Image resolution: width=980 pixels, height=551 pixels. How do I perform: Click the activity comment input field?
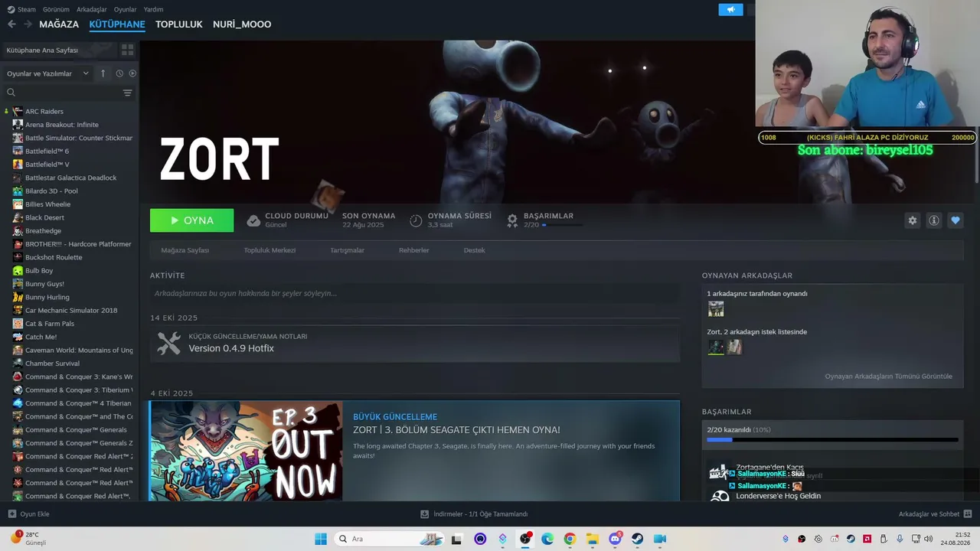point(415,293)
